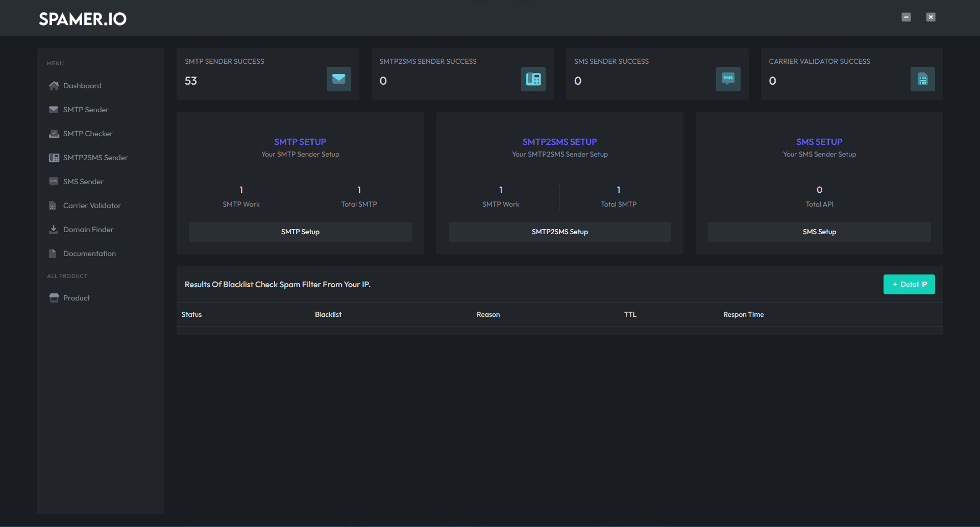Open the SMTP Sender menu item
Image resolution: width=980 pixels, height=527 pixels.
(86, 110)
